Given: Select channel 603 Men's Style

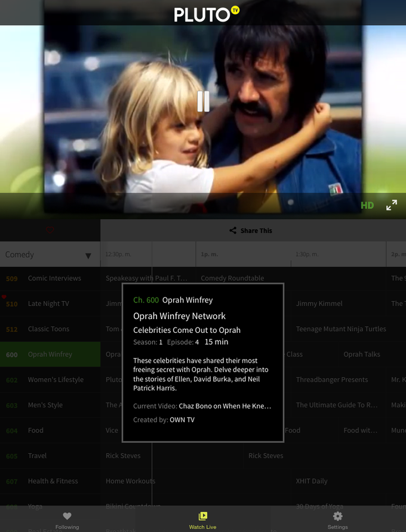Looking at the screenshot, I should coord(50,405).
